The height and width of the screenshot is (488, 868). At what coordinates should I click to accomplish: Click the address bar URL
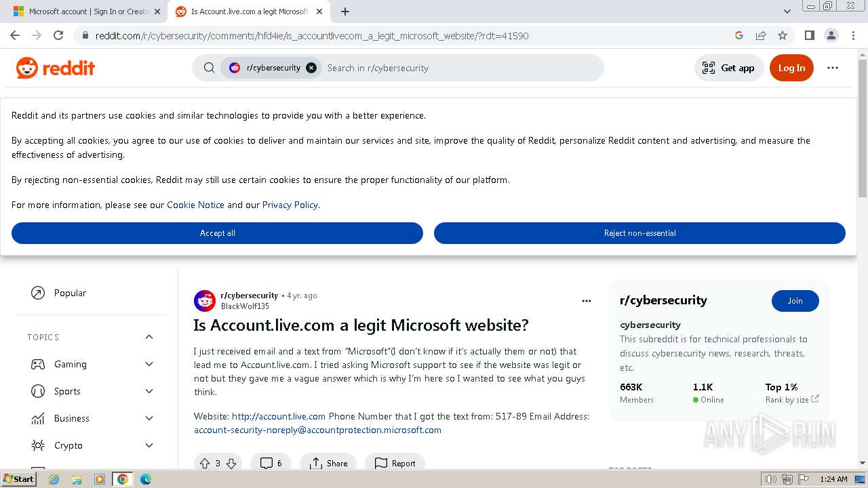(312, 35)
